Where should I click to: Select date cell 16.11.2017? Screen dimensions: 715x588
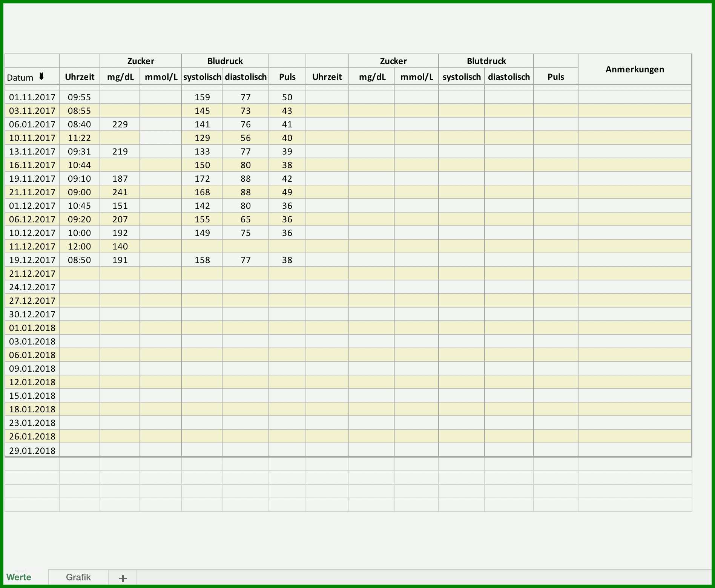(x=32, y=165)
